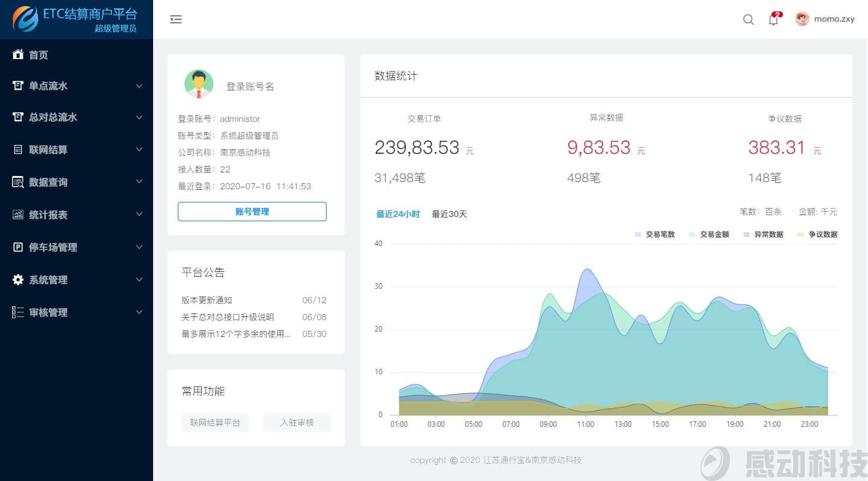Screen dimensions: 868x481
Task: Click the sidebar collapse icon at top
Action: (175, 19)
